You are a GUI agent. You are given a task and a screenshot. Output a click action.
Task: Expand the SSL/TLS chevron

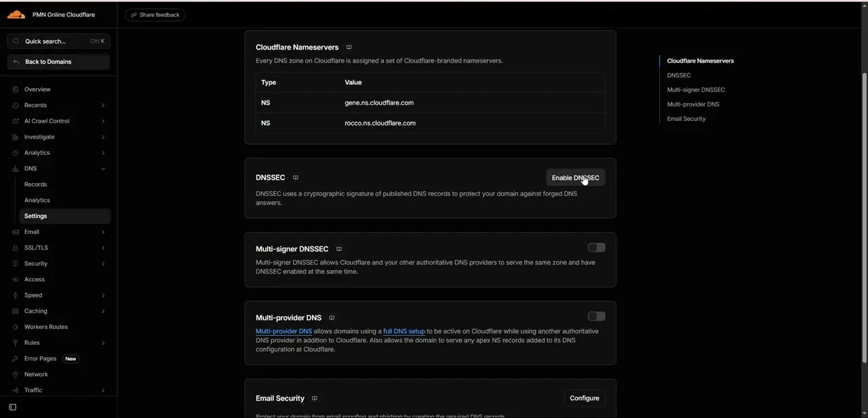click(103, 248)
